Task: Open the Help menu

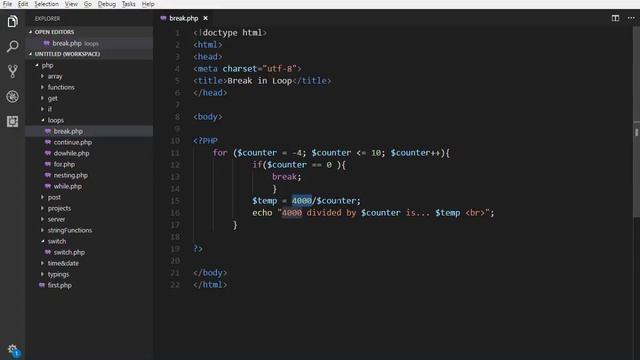Action: [x=148, y=4]
